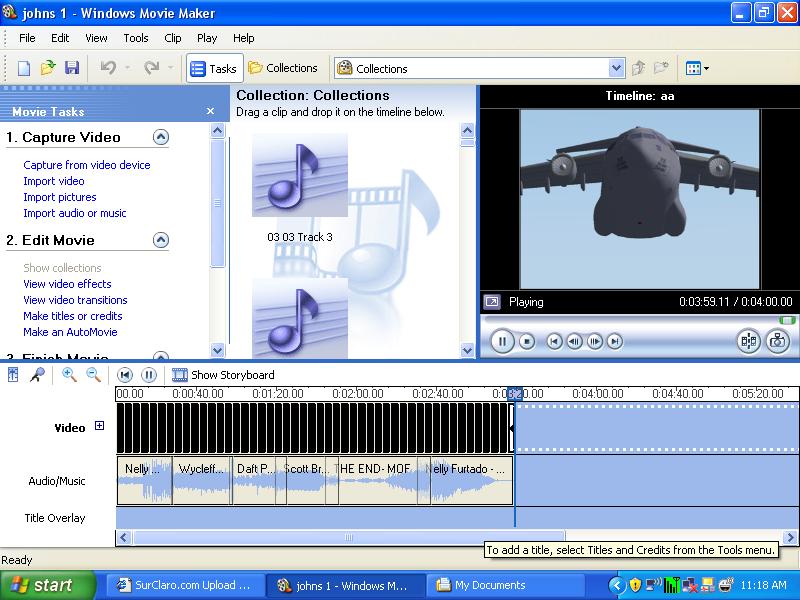This screenshot has width=800, height=600.
Task: Click Import pictures link
Action: point(60,197)
